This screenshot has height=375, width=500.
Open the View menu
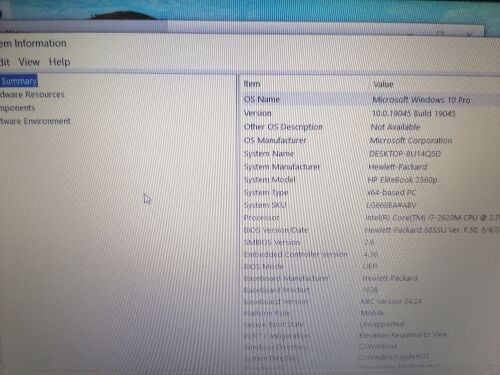[29, 62]
